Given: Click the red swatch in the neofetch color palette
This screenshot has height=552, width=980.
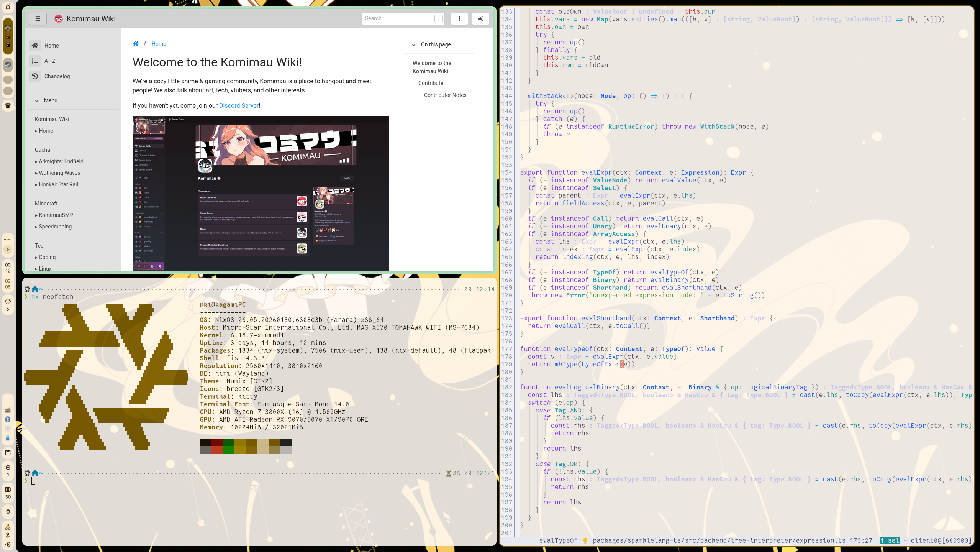Looking at the screenshot, I should (x=218, y=446).
